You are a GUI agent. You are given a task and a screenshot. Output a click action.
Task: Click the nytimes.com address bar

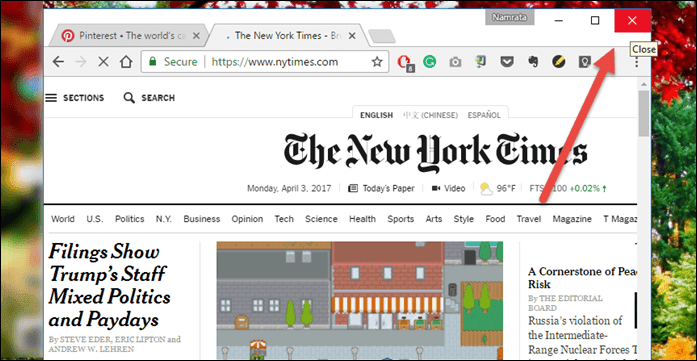264,62
